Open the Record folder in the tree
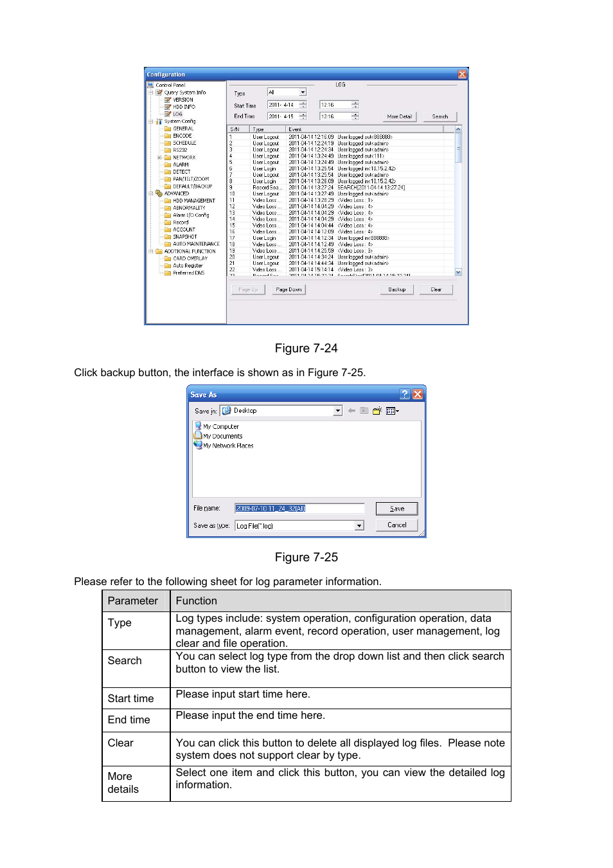 click(181, 222)
